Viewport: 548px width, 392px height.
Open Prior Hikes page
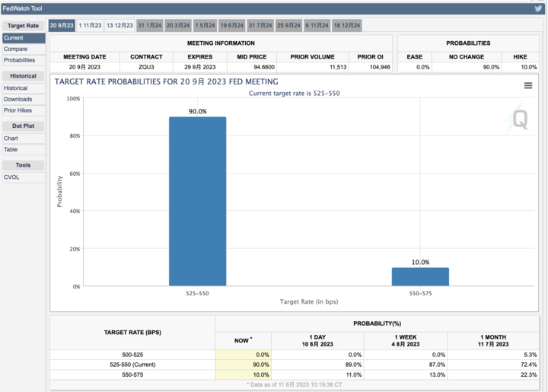[x=24, y=110]
